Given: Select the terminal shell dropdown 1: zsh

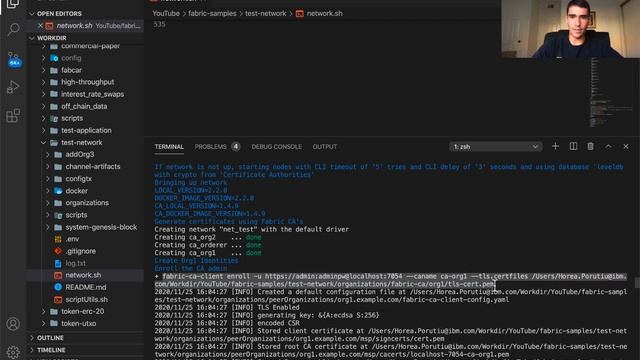Looking at the screenshot, I should [x=496, y=147].
